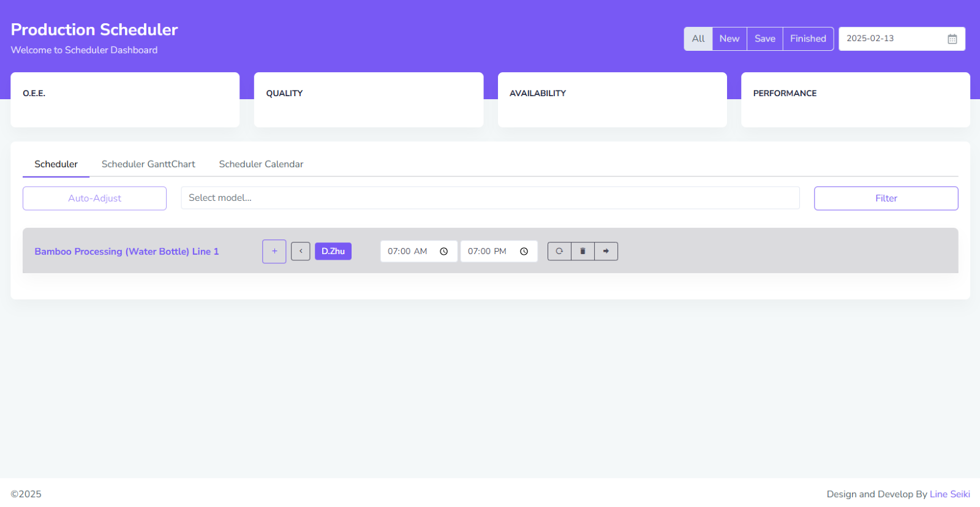Switch to Scheduler Calendar tab
Screen dimensions: 980x507
[x=261, y=164]
